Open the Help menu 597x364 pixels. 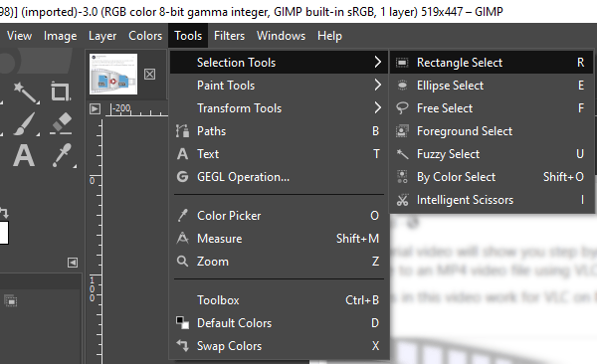click(329, 36)
